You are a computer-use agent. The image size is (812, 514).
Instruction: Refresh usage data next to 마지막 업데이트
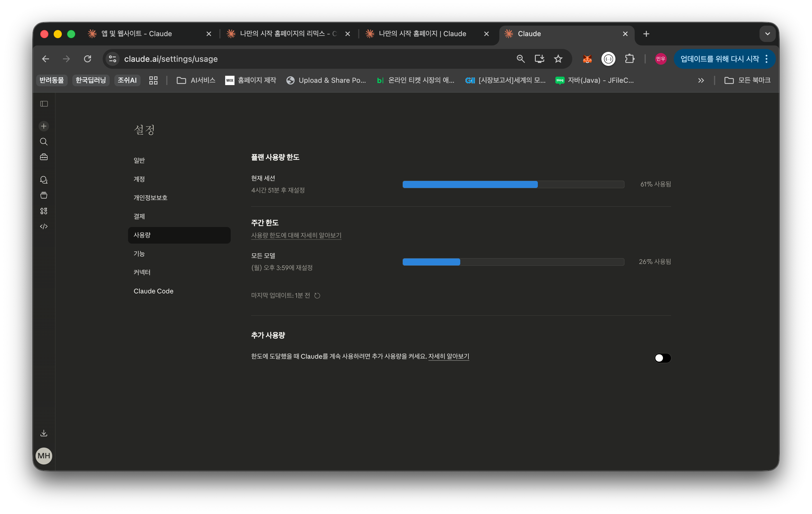317,296
